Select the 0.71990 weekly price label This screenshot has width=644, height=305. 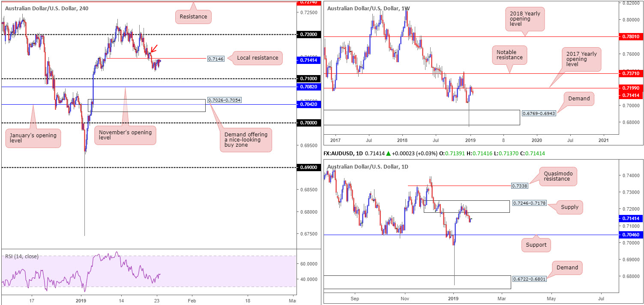(631, 88)
